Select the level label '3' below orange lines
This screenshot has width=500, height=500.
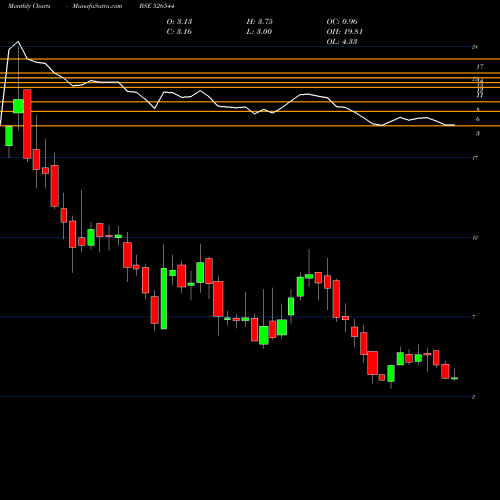click(x=478, y=134)
